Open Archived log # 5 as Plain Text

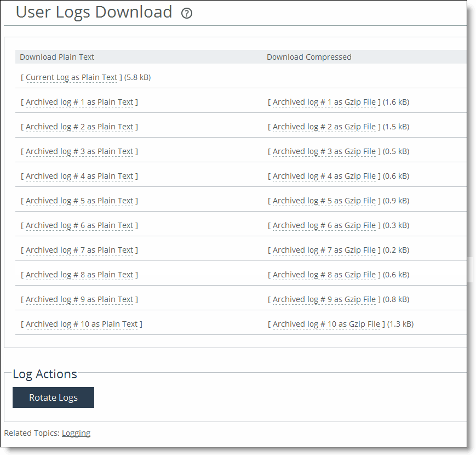pyautogui.click(x=79, y=201)
